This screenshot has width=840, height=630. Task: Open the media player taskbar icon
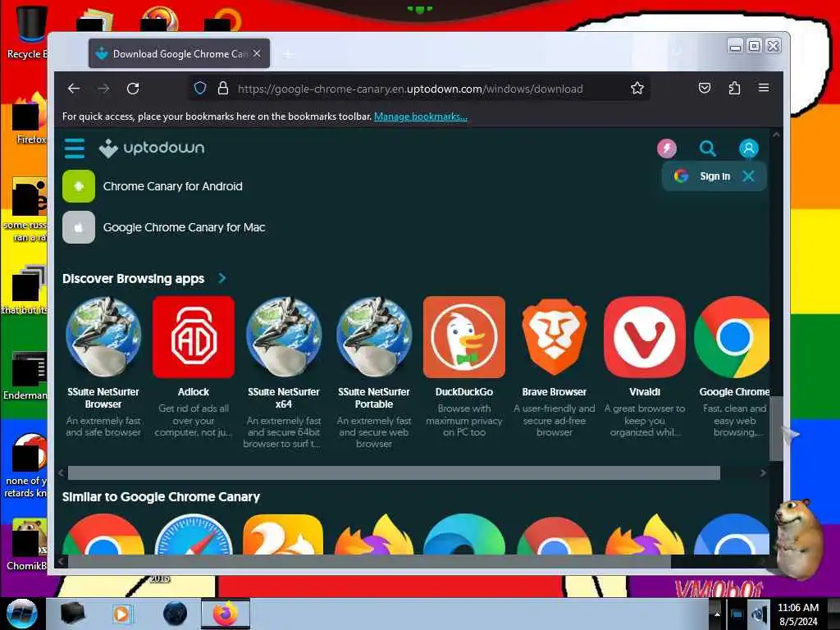tap(121, 614)
